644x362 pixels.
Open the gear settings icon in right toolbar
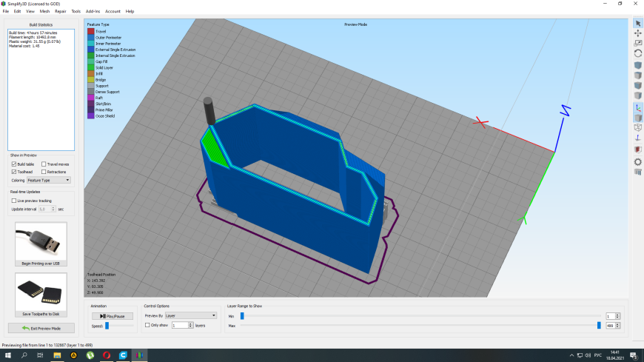pyautogui.click(x=638, y=162)
